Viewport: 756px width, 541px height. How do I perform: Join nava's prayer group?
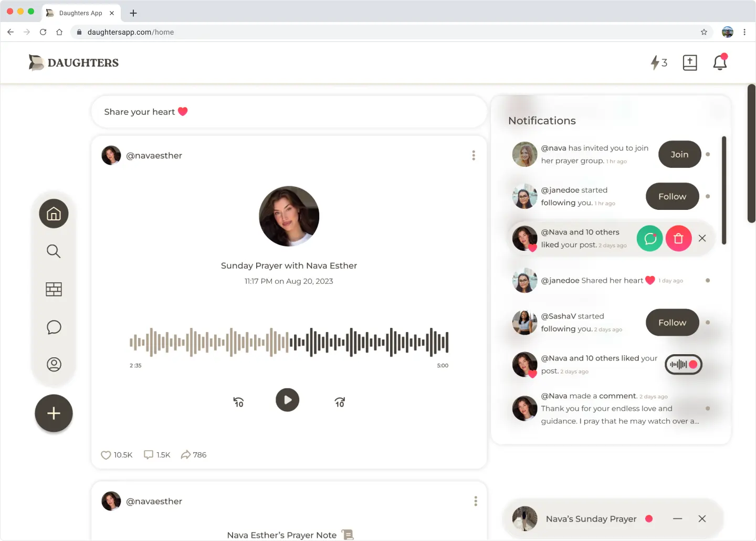coord(679,154)
